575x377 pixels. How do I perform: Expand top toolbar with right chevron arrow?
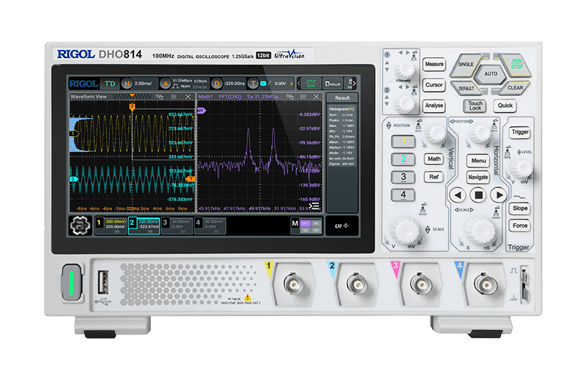click(354, 84)
